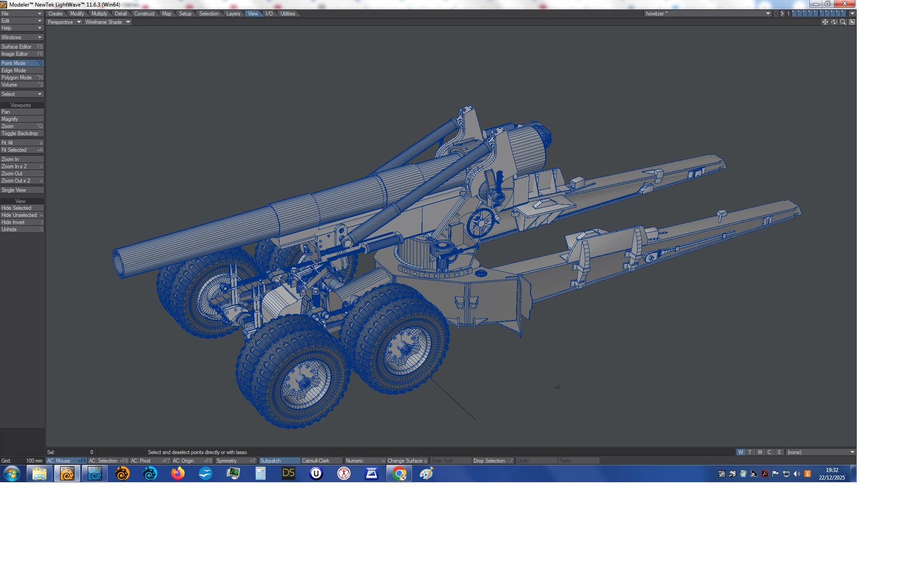
Task: Toggle S selection set mode button
Action: pos(779,452)
